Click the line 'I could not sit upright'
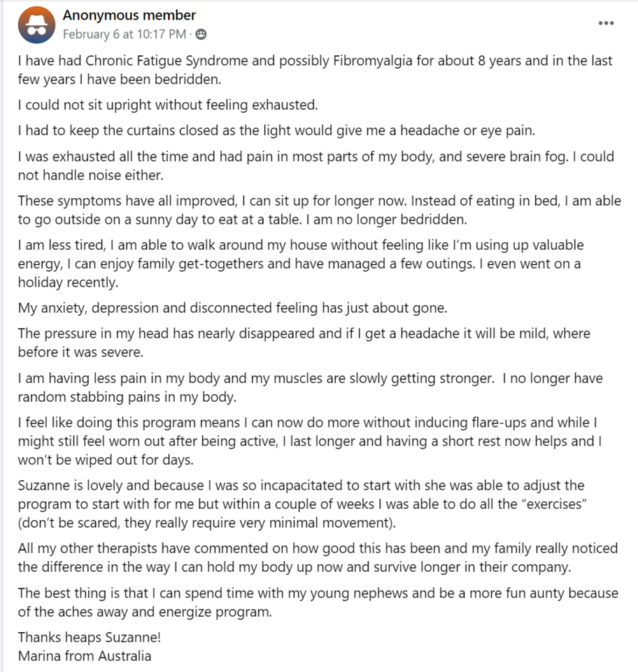Image resolution: width=638 pixels, height=672 pixels. coord(168,105)
